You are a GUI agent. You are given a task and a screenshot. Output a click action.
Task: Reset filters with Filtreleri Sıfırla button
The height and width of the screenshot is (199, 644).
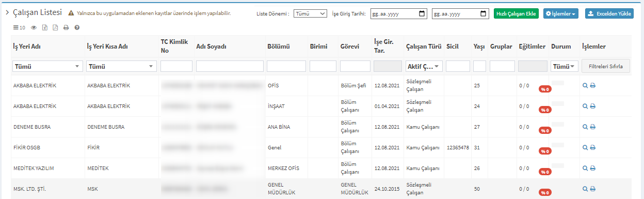(x=606, y=66)
